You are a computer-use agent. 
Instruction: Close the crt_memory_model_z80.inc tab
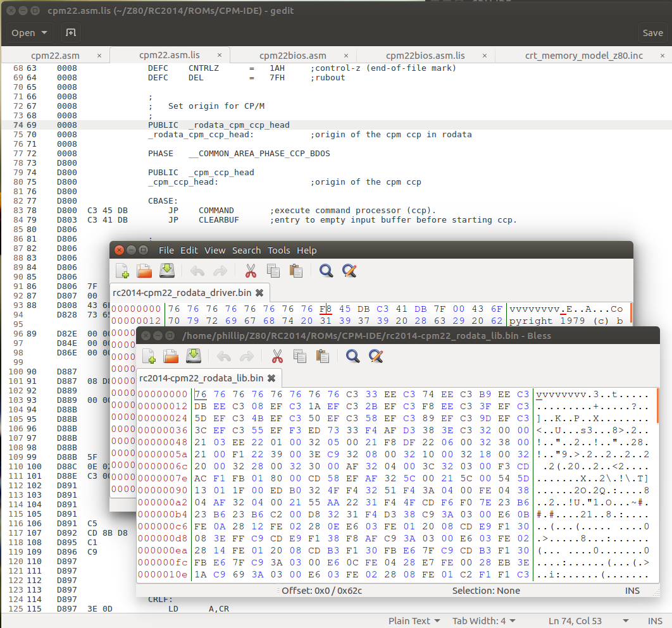(x=662, y=56)
